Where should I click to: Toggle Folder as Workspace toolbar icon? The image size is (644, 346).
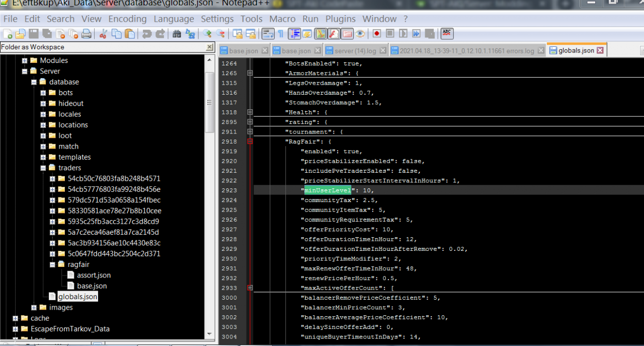click(347, 34)
